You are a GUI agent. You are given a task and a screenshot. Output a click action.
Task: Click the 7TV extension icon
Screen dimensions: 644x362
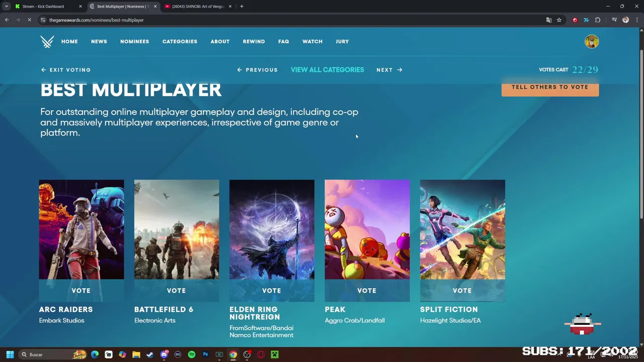tap(586, 20)
